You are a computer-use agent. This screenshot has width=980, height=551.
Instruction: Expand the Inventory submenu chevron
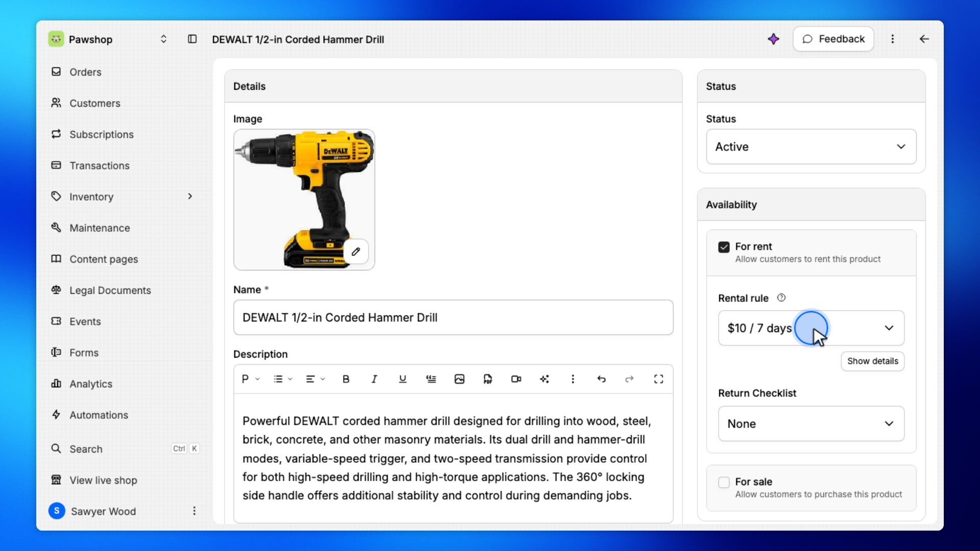[190, 196]
